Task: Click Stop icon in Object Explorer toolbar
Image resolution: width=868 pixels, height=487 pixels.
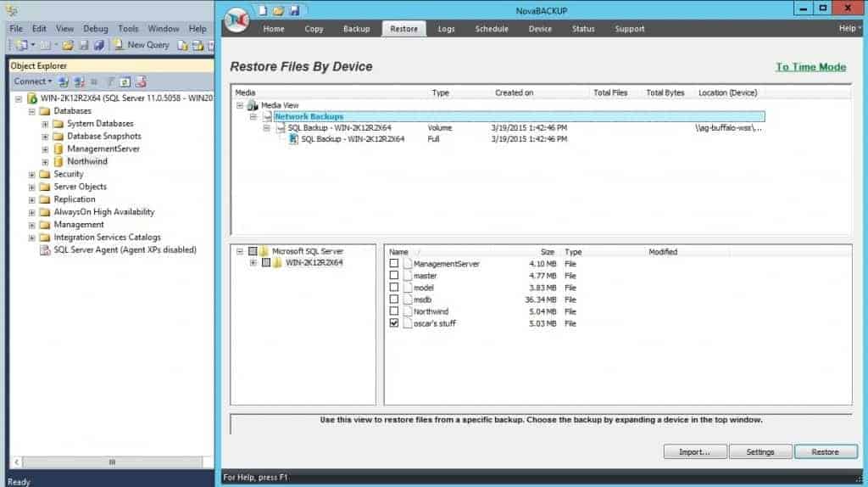Action: pos(94,82)
